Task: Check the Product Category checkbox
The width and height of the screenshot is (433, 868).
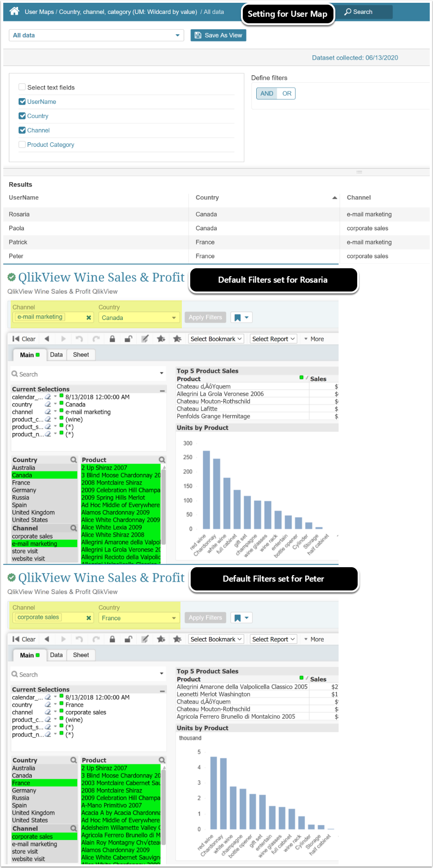Action: [x=22, y=145]
